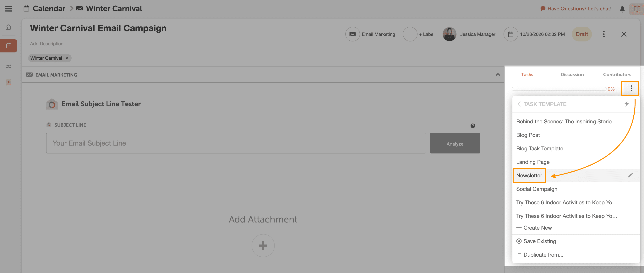
Task: Open the hamburger navigation menu
Action: tap(8, 9)
